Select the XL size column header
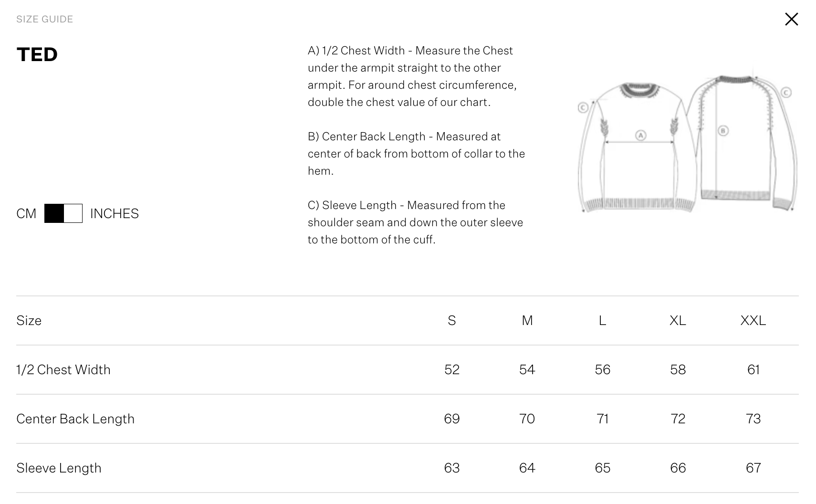The width and height of the screenshot is (816, 504). tap(678, 320)
